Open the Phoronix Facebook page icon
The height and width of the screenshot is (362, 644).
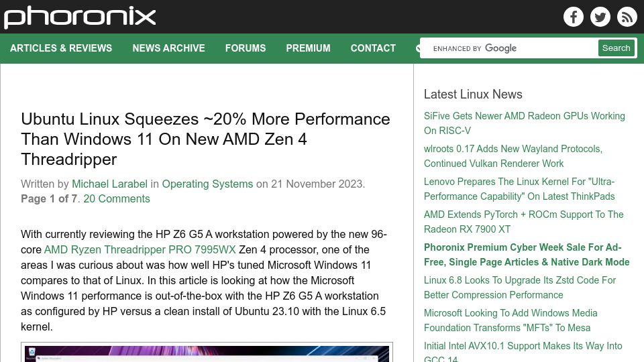[574, 17]
